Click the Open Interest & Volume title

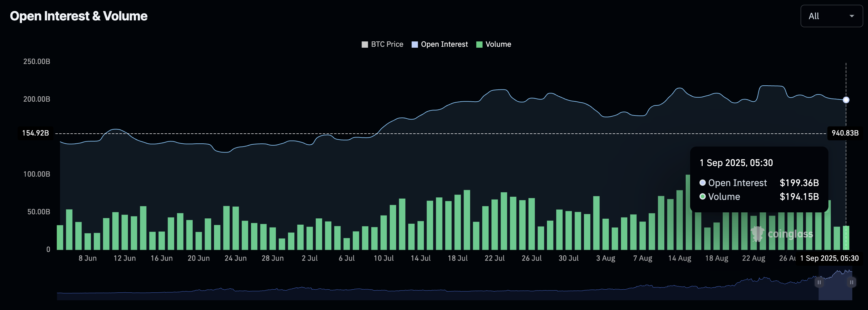[x=78, y=16]
